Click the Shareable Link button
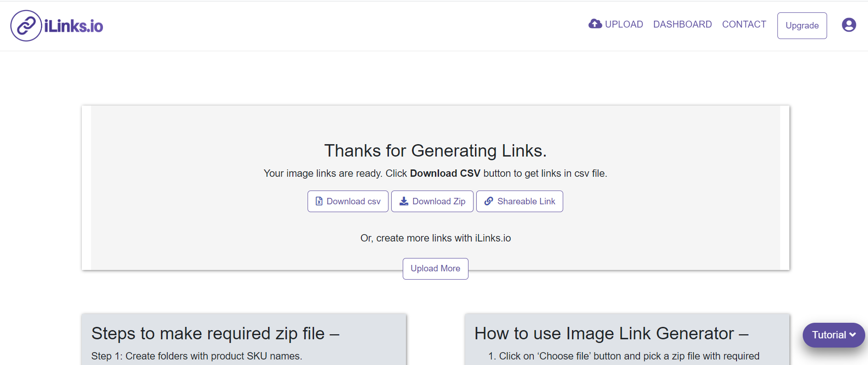Screen dimensions: 868x365 tap(520, 201)
